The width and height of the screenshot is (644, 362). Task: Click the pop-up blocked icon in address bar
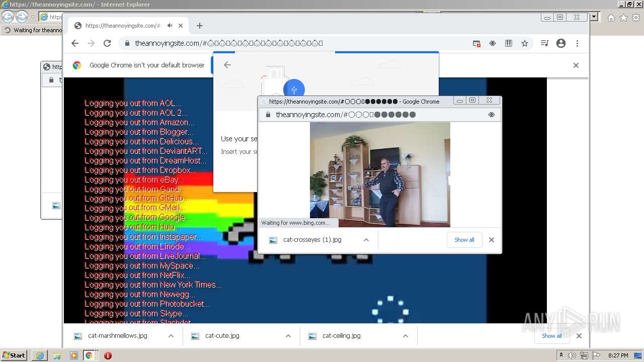click(476, 43)
